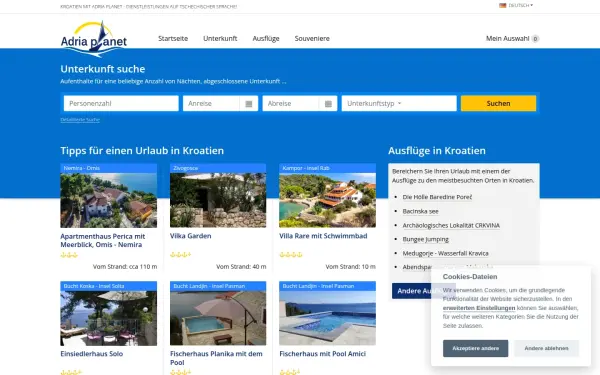600x375 pixels.
Task: Open Mein Auswahl
Action: pos(507,38)
